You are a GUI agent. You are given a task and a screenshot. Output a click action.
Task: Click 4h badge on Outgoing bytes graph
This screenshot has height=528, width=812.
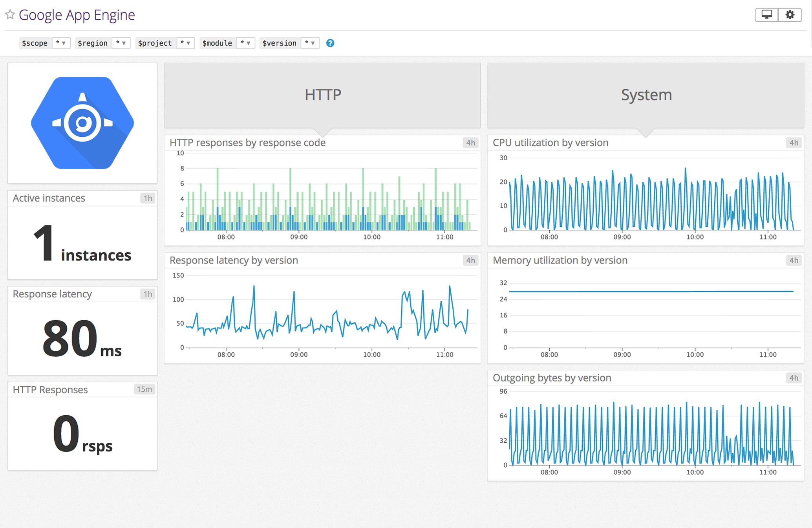click(x=794, y=378)
